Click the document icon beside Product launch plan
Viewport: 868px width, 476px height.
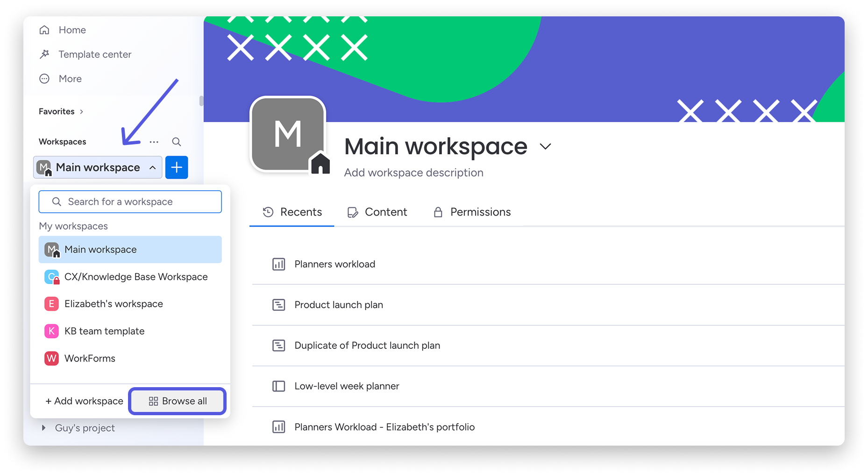tap(278, 304)
